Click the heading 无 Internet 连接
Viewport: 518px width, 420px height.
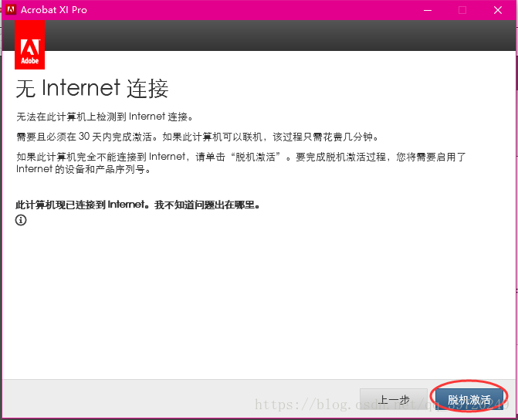point(92,88)
